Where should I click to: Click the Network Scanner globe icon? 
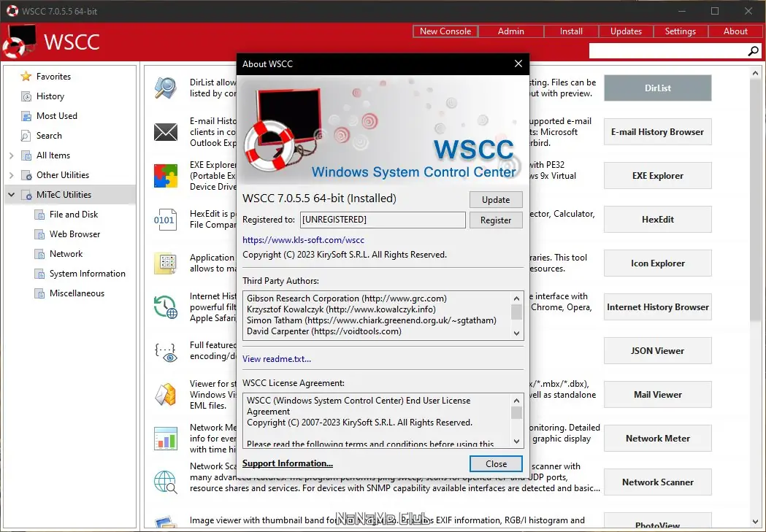click(x=166, y=482)
